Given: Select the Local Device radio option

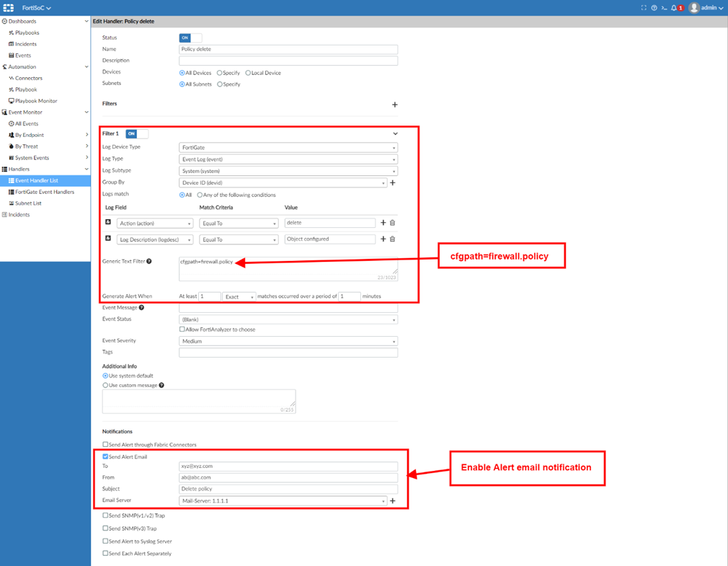Looking at the screenshot, I should [x=248, y=73].
